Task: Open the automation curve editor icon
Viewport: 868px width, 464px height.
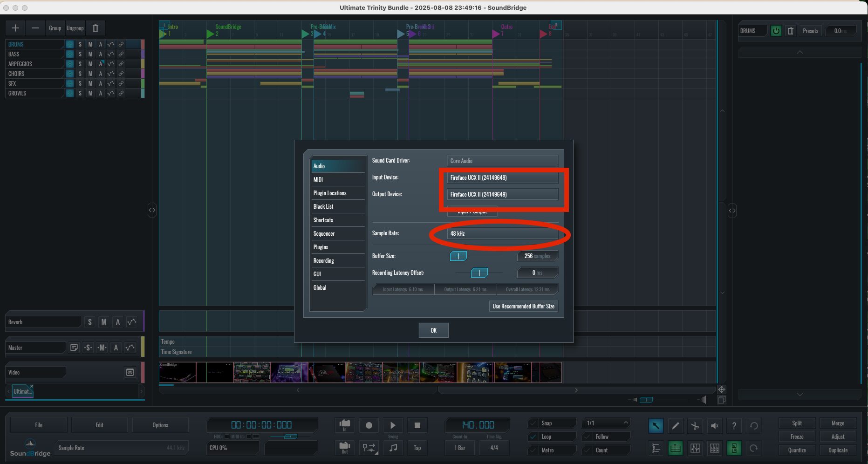Action: point(695,448)
